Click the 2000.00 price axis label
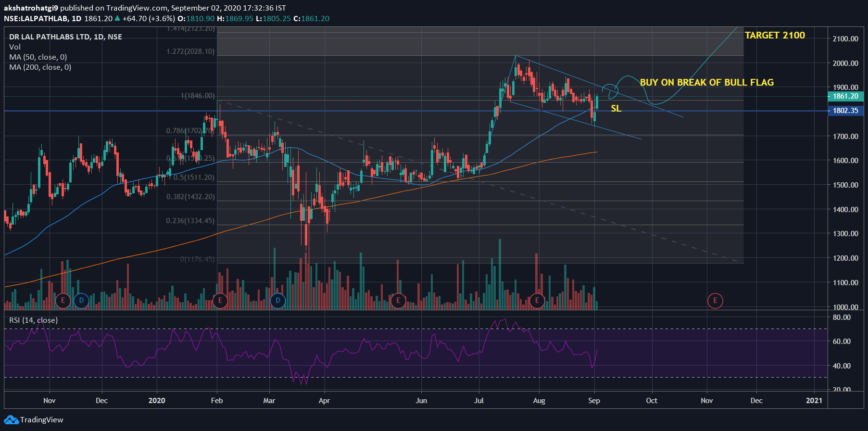This screenshot has height=431, width=868. pyautogui.click(x=845, y=63)
